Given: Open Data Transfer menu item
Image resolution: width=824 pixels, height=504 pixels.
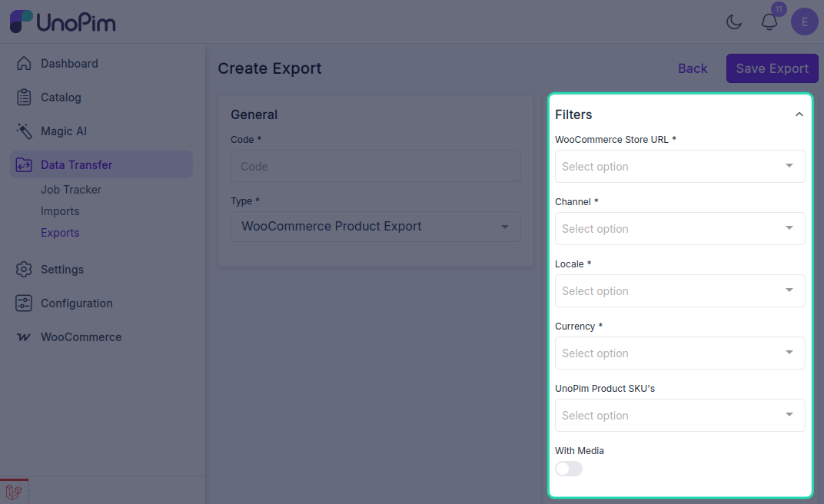Looking at the screenshot, I should pos(101,164).
